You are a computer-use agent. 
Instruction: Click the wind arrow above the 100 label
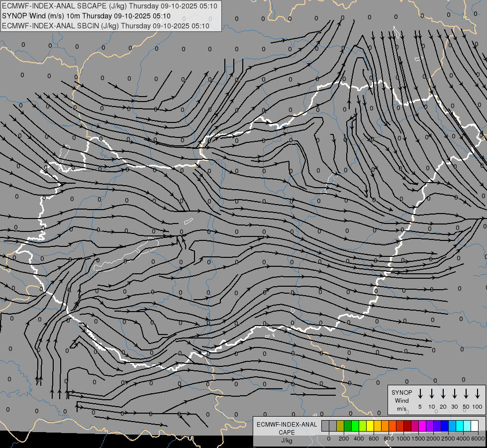click(x=478, y=394)
